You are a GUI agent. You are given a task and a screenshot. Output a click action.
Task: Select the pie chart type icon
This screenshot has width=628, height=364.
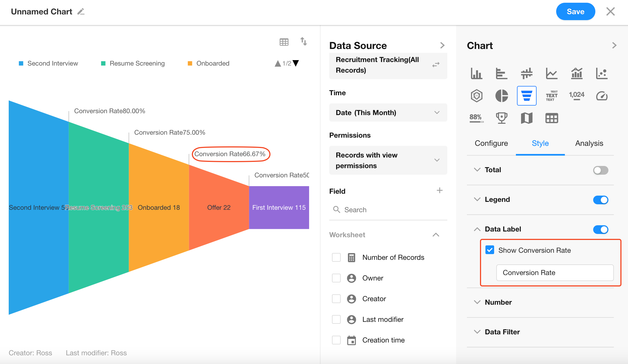(501, 96)
